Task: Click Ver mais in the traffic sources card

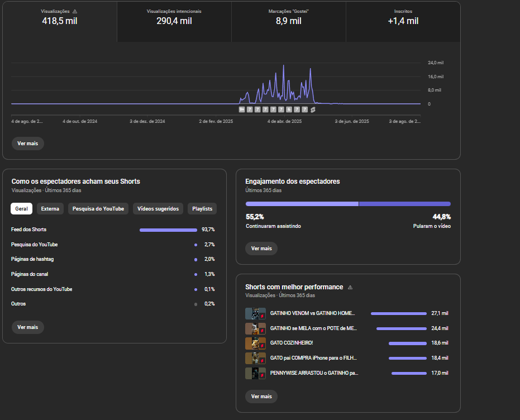Action: tap(28, 327)
